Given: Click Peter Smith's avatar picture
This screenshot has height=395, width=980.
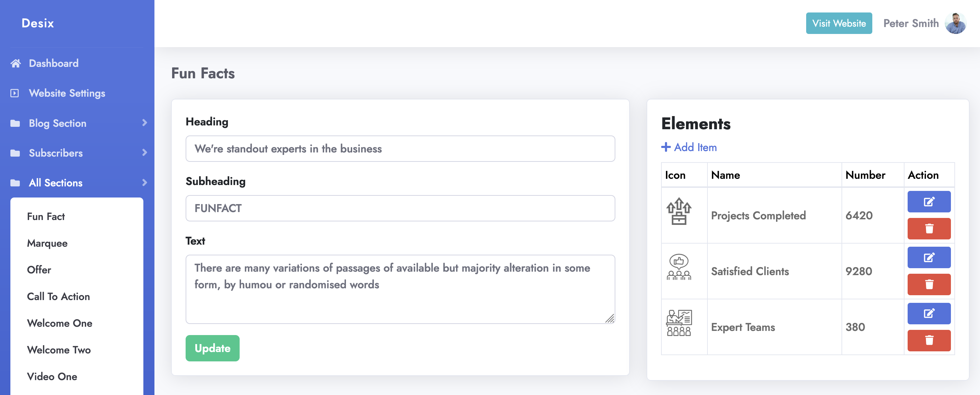Looking at the screenshot, I should 955,23.
